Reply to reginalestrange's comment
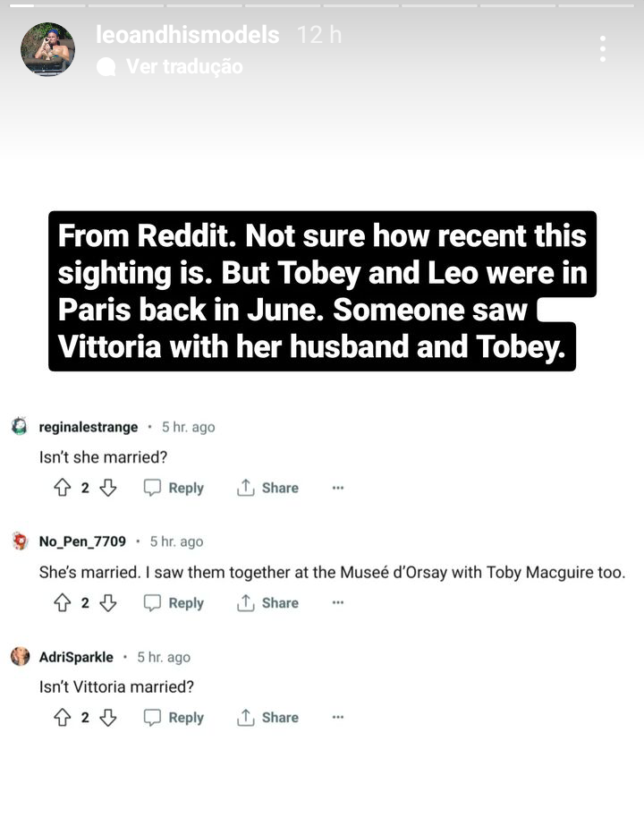The image size is (644, 818). [174, 488]
